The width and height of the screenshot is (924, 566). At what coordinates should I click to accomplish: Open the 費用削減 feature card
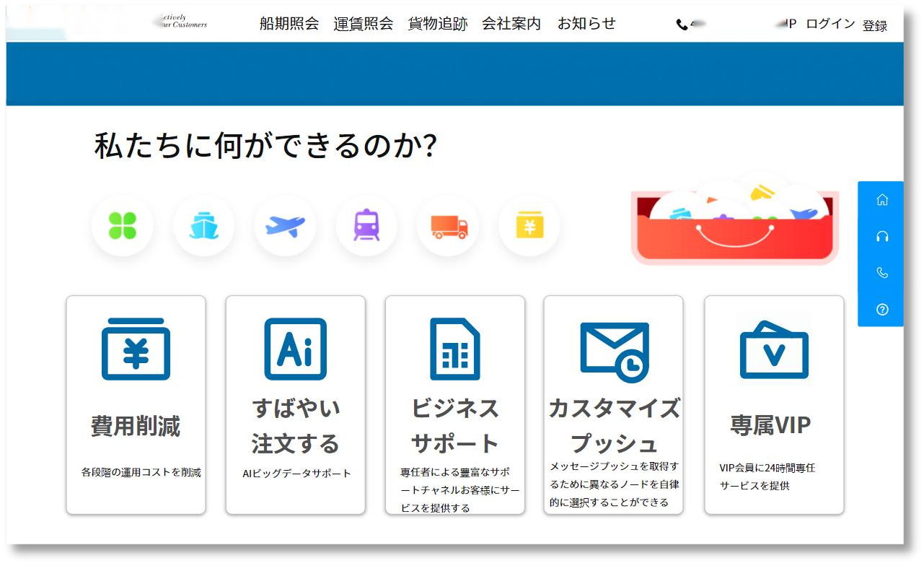click(136, 404)
